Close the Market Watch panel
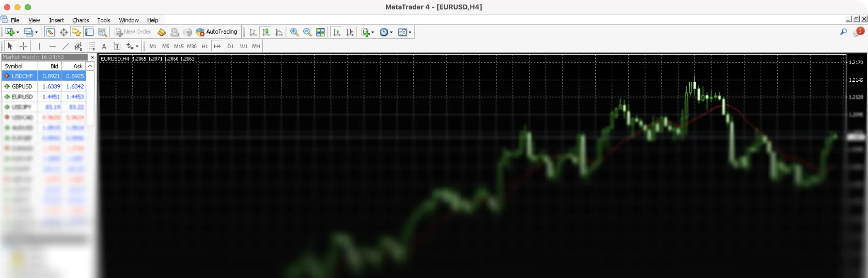The height and width of the screenshot is (278, 868). click(92, 57)
